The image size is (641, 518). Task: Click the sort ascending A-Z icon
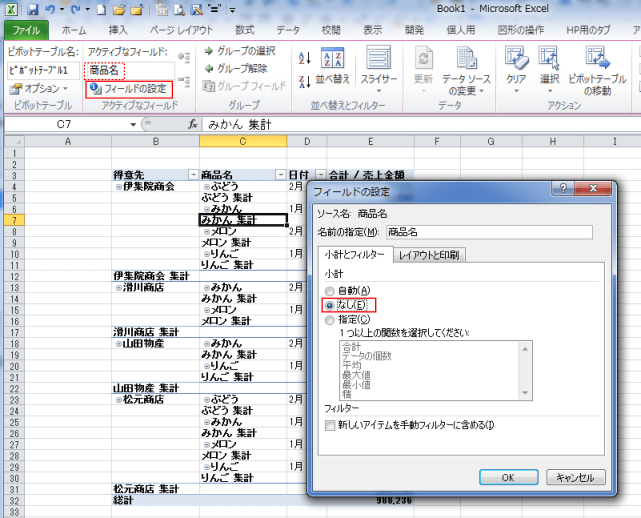[305, 58]
